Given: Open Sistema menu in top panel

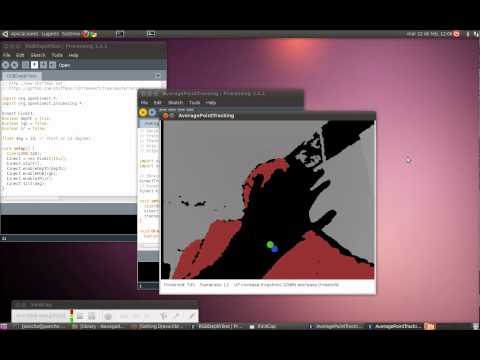Looking at the screenshot, I should pos(71,34).
